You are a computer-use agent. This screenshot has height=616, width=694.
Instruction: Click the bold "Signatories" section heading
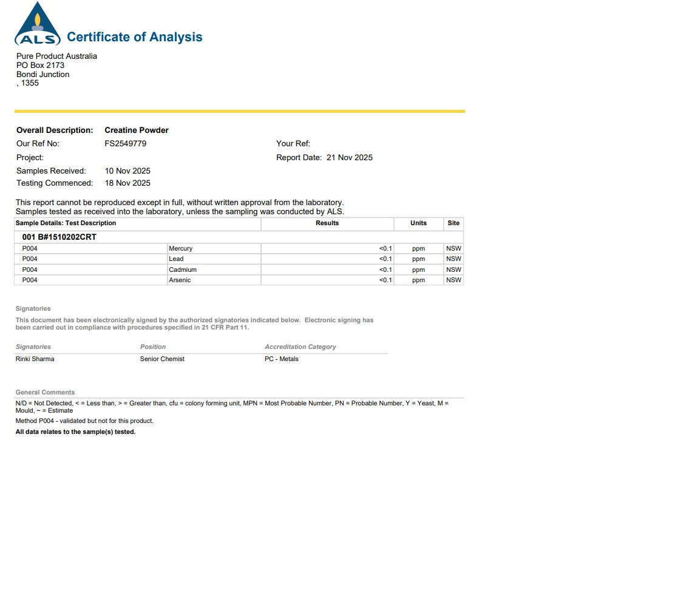coord(33,308)
